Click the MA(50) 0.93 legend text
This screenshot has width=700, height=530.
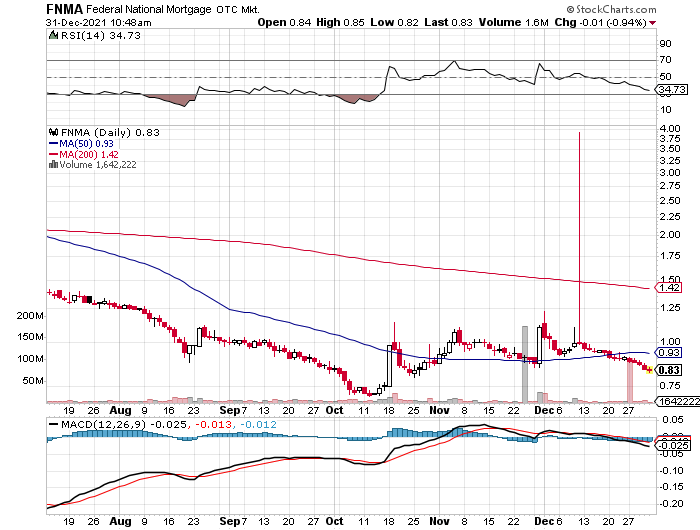click(86, 144)
